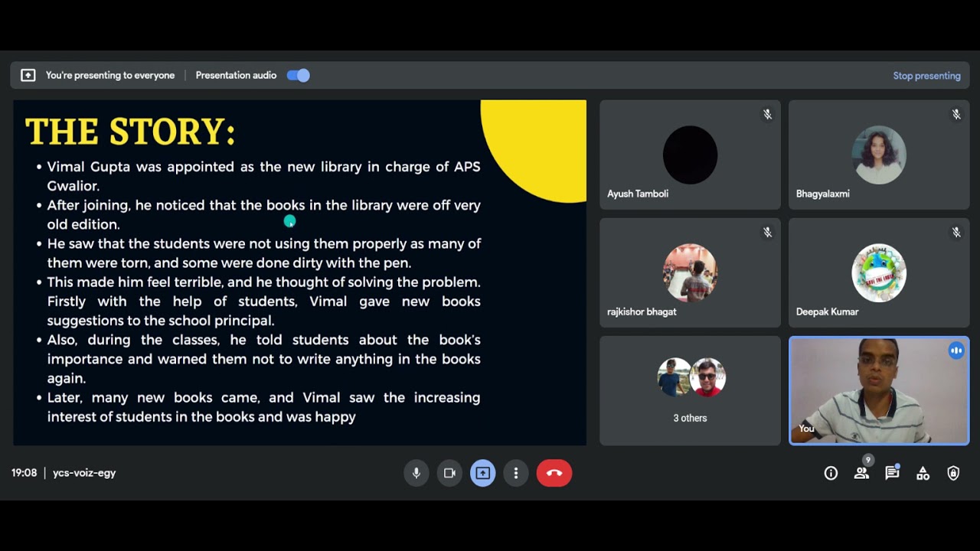The image size is (980, 551).
Task: Select your own video tile labeled You
Action: click(x=879, y=391)
